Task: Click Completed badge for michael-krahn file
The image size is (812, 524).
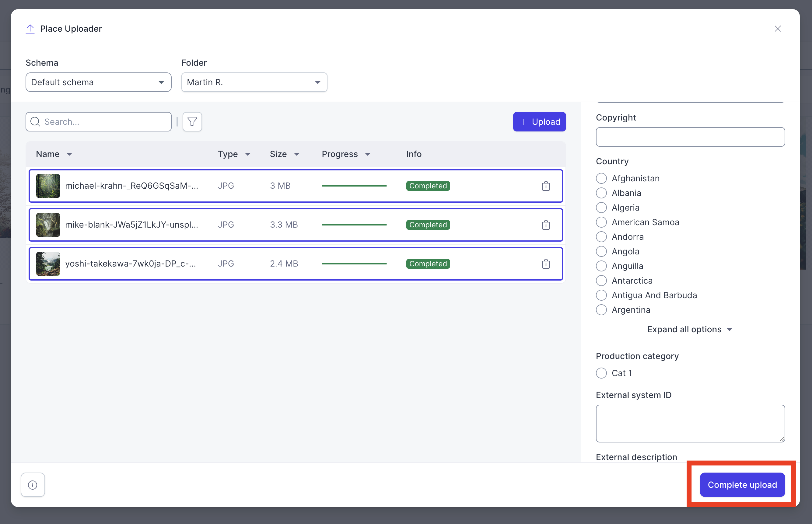Action: (428, 186)
